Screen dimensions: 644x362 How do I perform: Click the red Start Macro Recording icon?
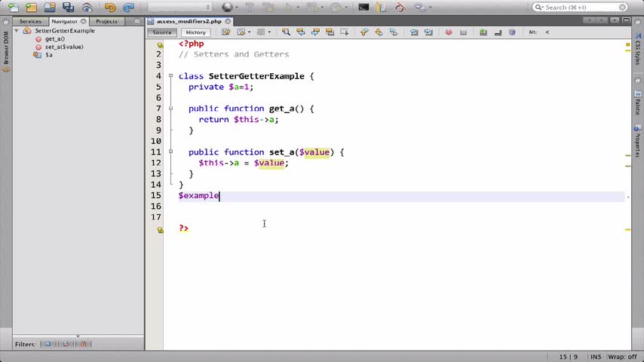click(449, 32)
